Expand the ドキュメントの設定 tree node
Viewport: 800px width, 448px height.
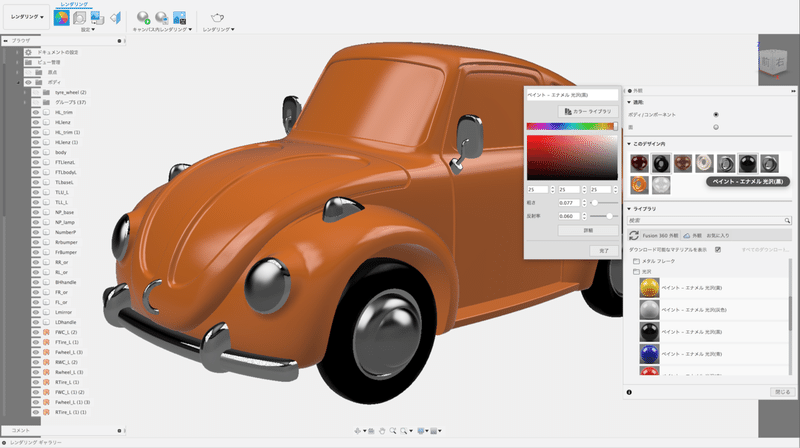point(17,51)
